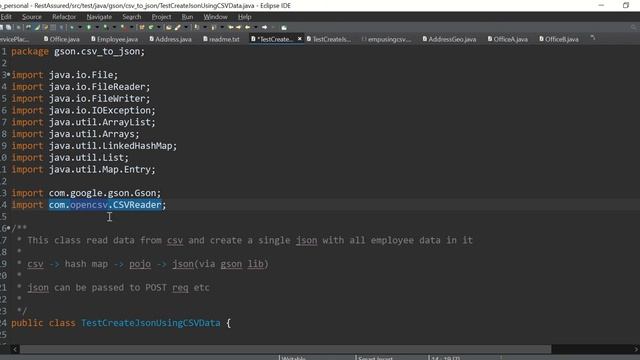Click the pencil search toolbar icon
The height and width of the screenshot is (360, 640).
pyautogui.click(x=178, y=27)
